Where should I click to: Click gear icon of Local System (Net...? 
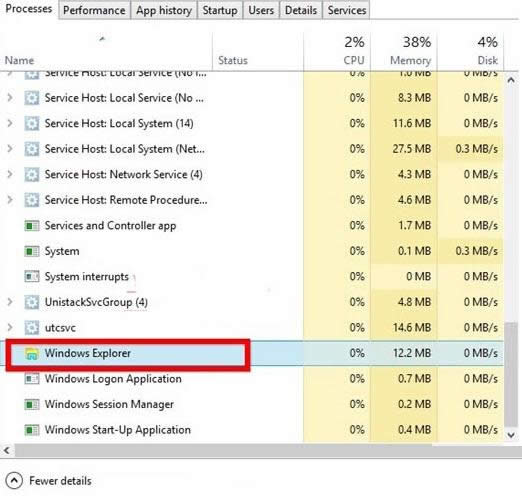[x=32, y=149]
